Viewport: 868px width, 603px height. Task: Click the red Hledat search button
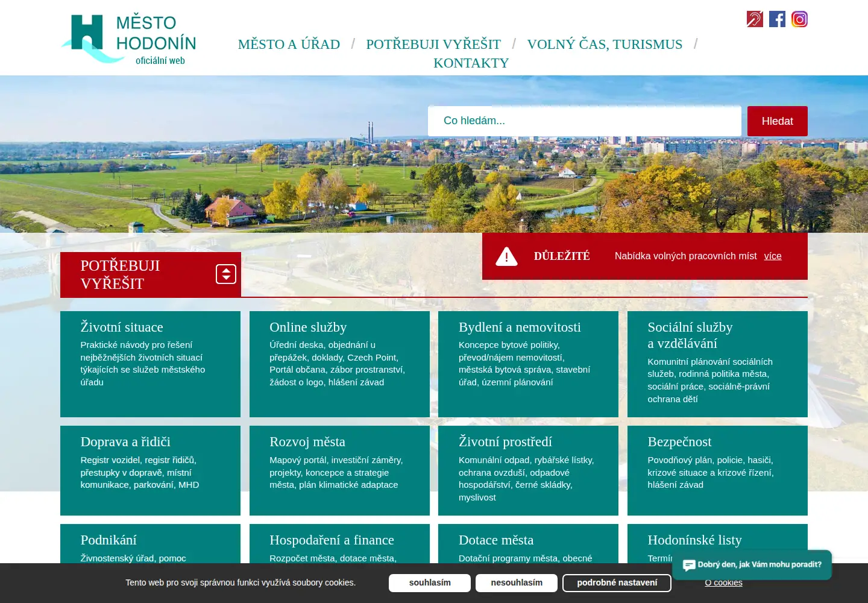tap(778, 121)
